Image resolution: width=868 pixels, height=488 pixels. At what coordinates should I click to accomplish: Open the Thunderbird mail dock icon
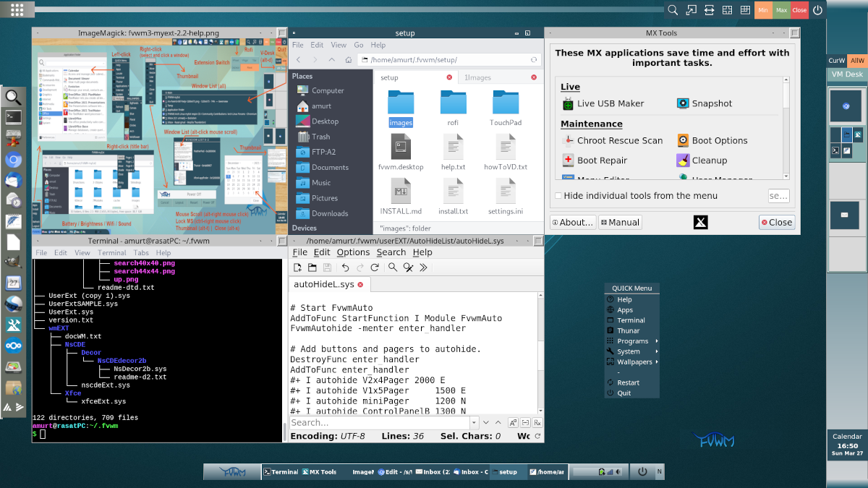coord(13,180)
